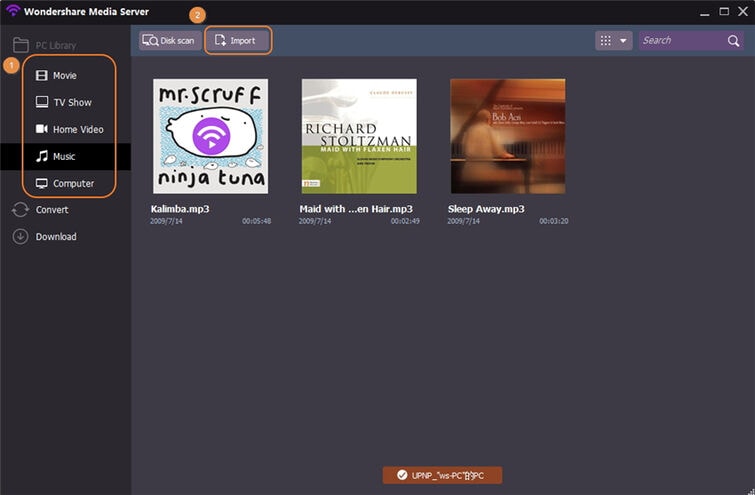
Task: Click the TV Show screen icon
Action: 41,102
